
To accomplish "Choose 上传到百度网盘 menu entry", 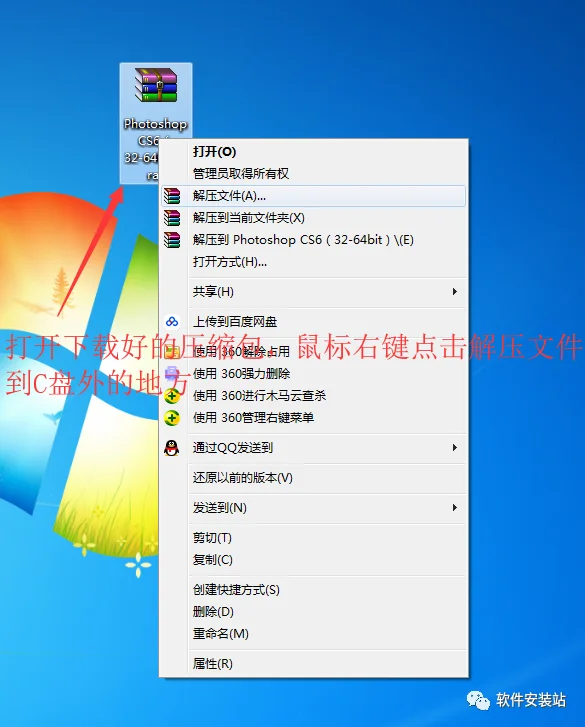I will [313, 322].
